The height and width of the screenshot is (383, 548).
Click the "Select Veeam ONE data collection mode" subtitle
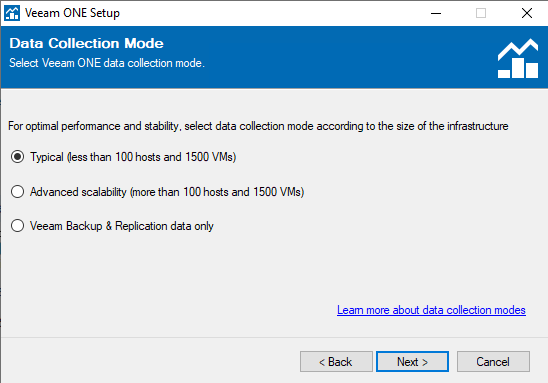tap(107, 63)
